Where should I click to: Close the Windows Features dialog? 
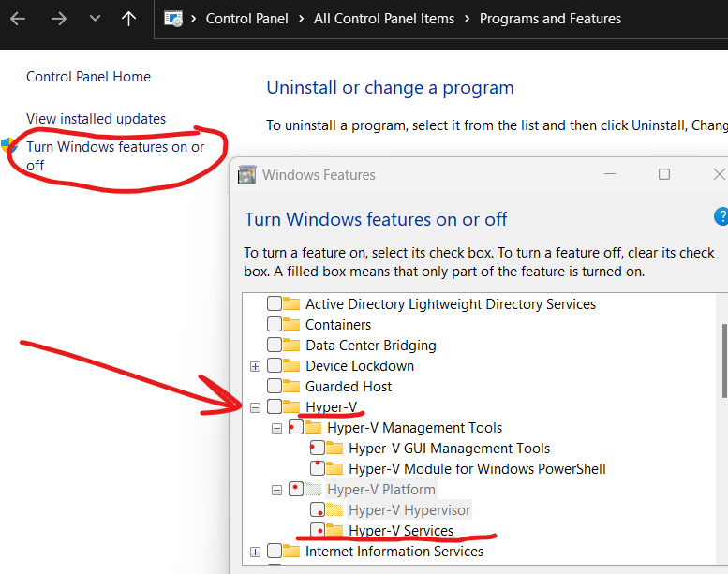pyautogui.click(x=720, y=174)
